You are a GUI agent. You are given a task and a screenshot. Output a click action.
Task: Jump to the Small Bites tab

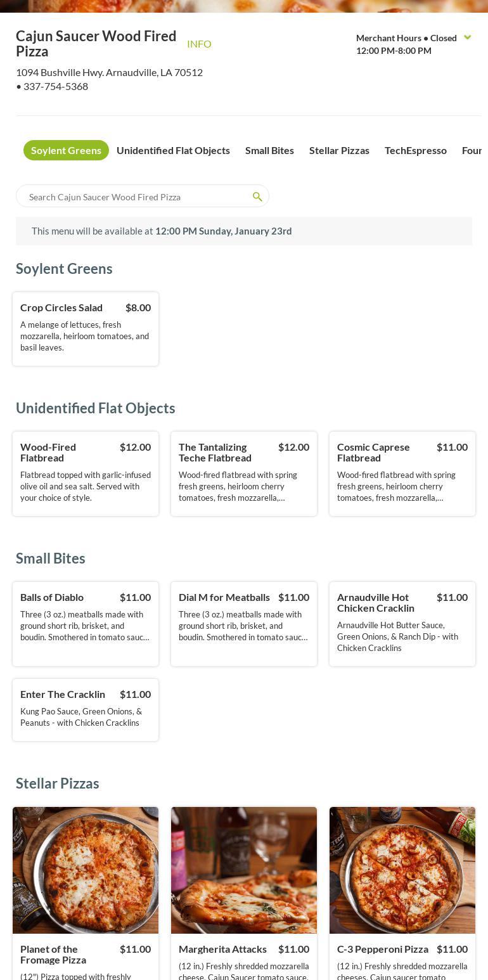(269, 150)
